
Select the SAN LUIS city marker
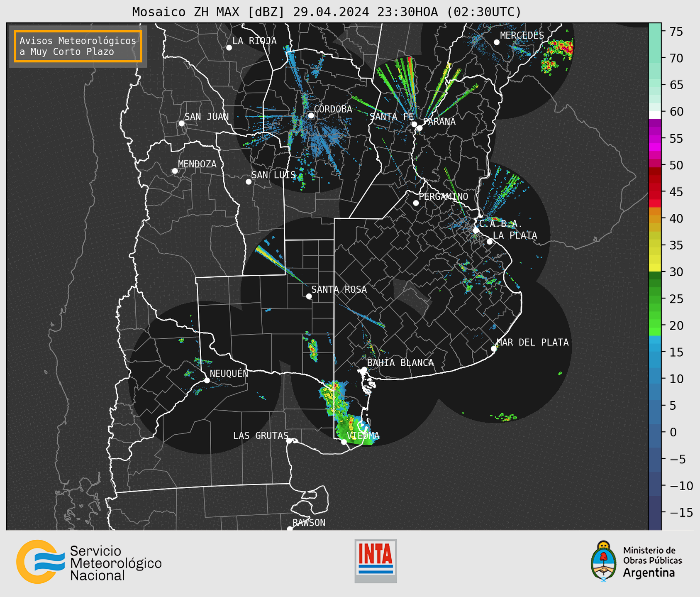[x=249, y=182]
